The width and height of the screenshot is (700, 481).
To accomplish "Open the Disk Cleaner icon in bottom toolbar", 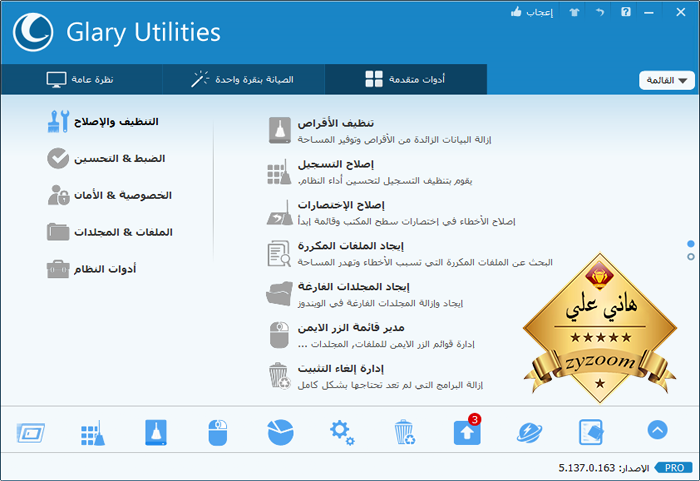I will (x=156, y=432).
